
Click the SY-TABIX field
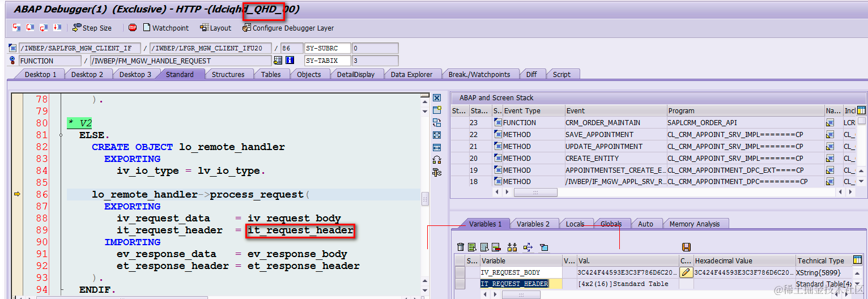tap(327, 61)
